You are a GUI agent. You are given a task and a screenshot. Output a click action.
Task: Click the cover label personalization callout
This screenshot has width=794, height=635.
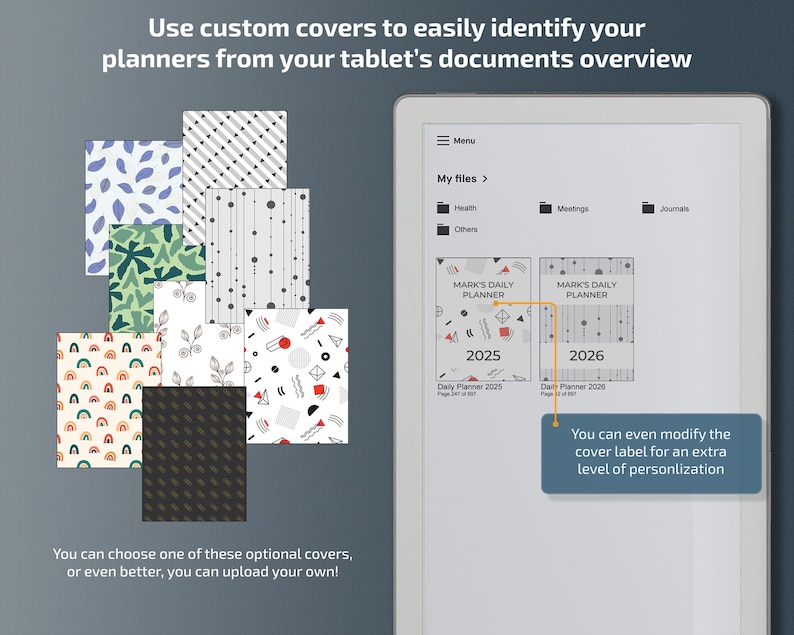click(x=651, y=453)
